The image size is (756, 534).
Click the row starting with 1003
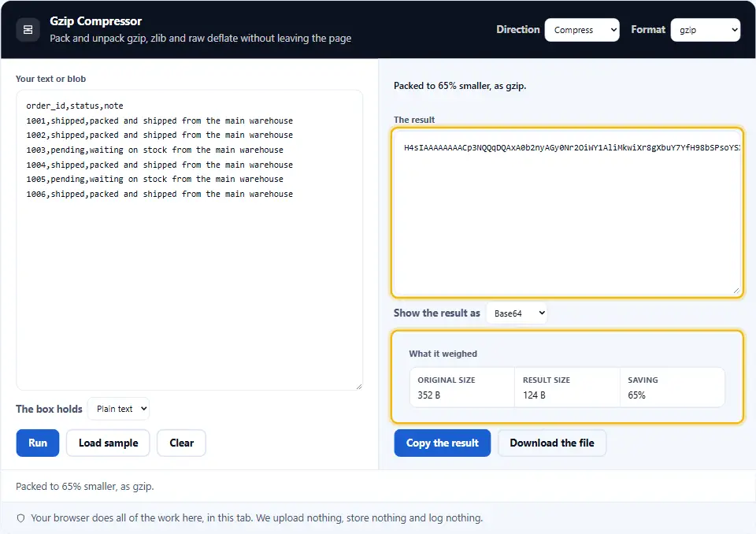pos(155,150)
